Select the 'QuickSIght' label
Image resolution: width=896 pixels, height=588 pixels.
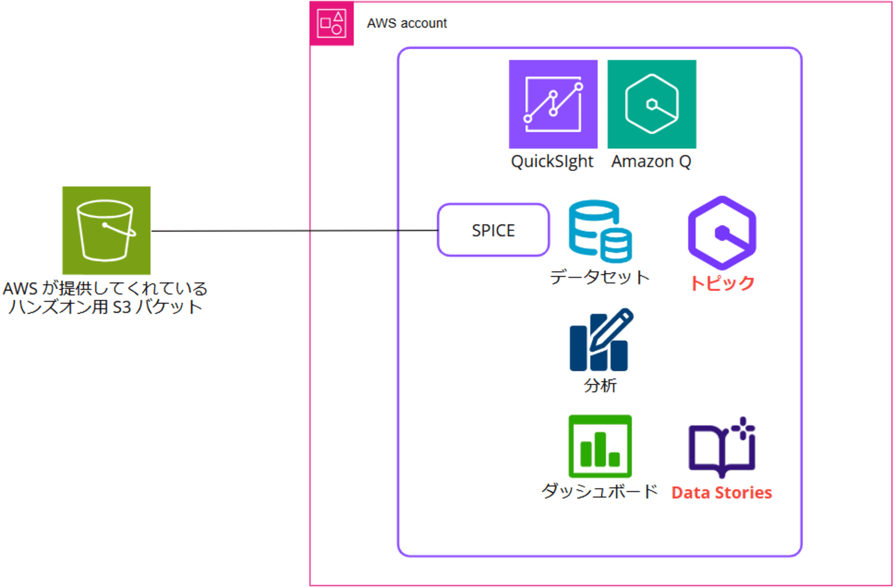tap(552, 162)
